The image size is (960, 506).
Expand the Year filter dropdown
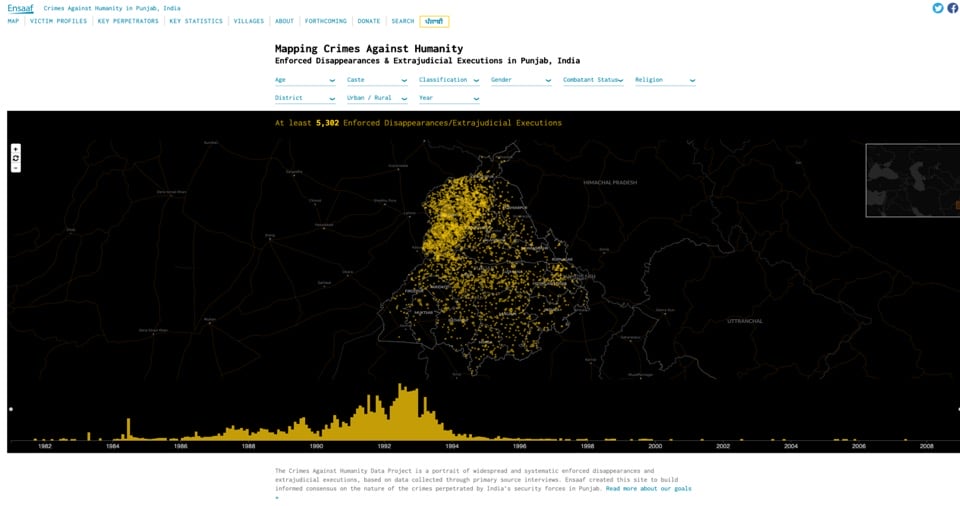pyautogui.click(x=449, y=98)
